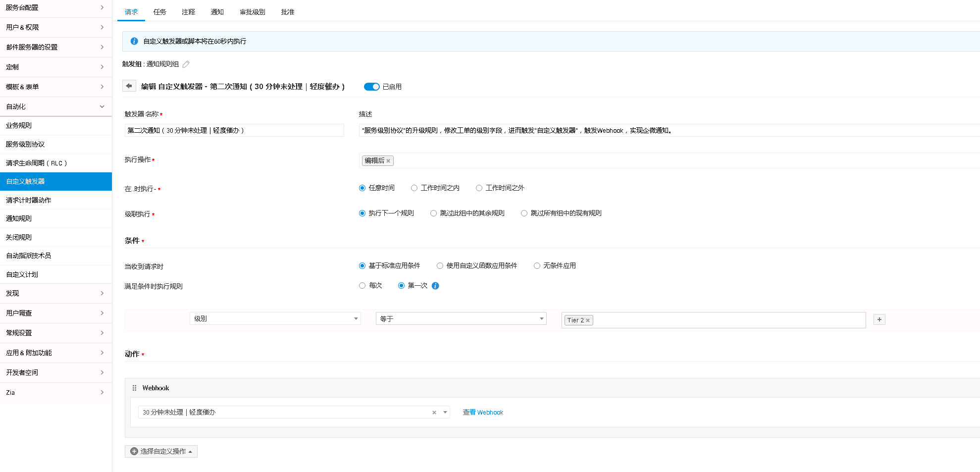Remove the 编辑后 tag from 执行操作

[388, 161]
